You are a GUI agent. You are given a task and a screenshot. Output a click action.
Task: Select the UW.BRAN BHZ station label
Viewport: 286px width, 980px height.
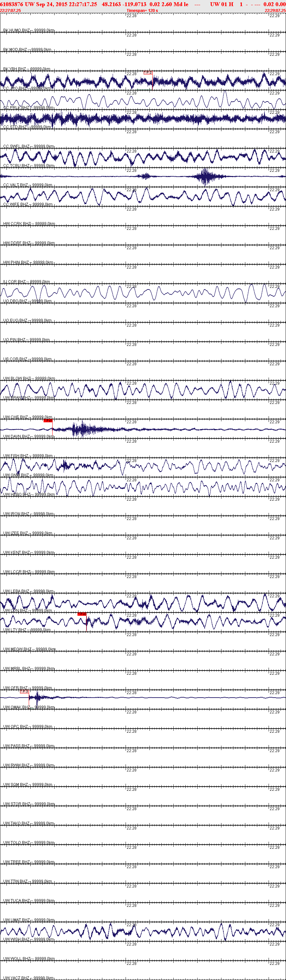coord(28,398)
